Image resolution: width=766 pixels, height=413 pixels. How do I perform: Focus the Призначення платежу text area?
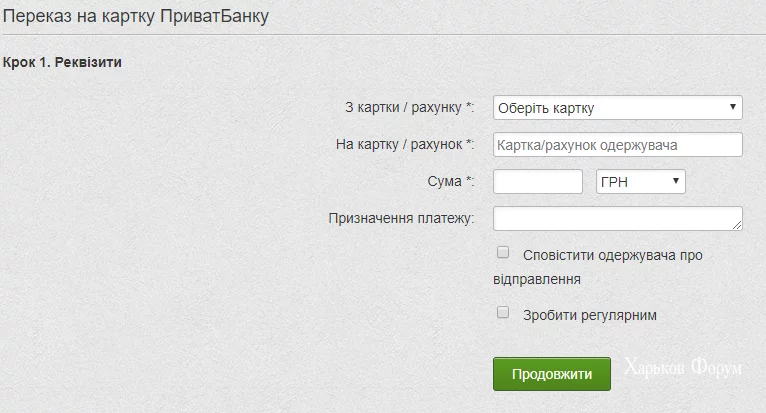[x=615, y=219]
